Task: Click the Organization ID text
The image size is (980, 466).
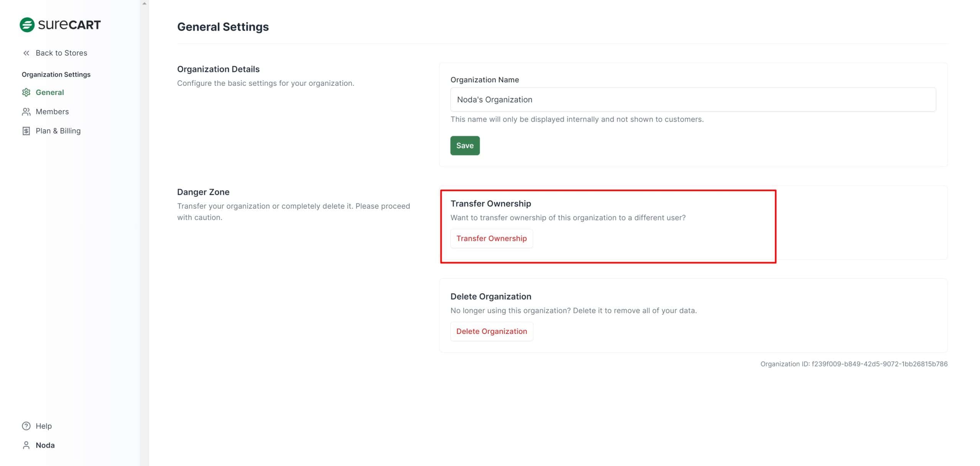Action: coord(854,364)
